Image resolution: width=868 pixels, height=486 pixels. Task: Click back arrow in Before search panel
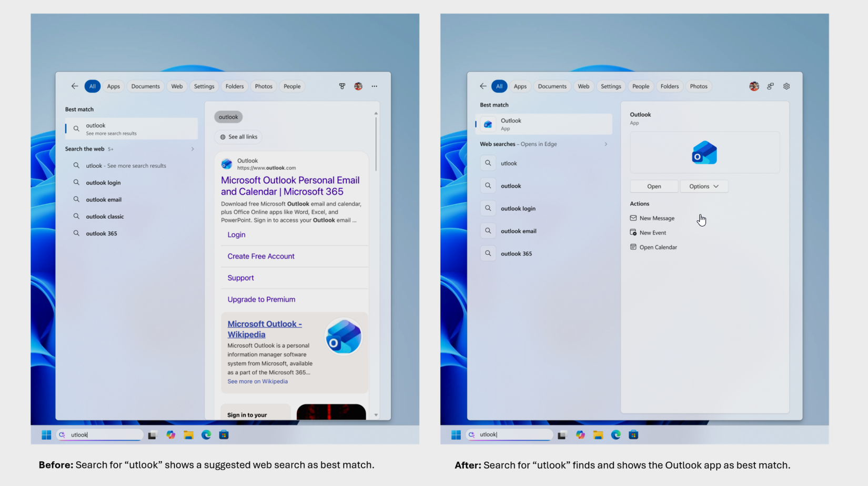click(75, 86)
